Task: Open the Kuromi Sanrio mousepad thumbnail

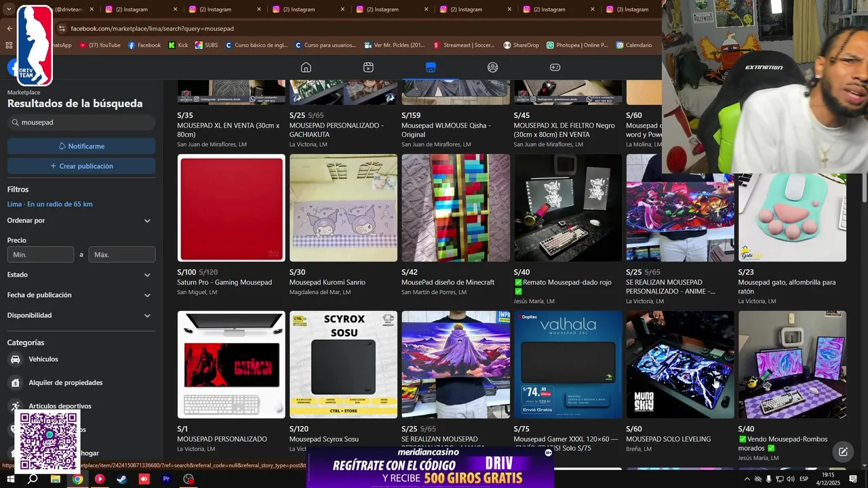Action: pyautogui.click(x=343, y=208)
